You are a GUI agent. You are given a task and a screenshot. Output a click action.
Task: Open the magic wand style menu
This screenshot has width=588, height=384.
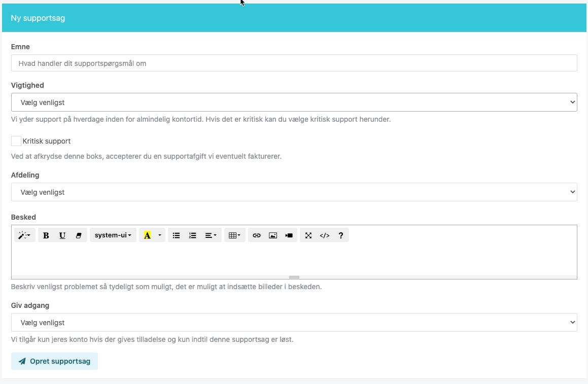pyautogui.click(x=24, y=235)
